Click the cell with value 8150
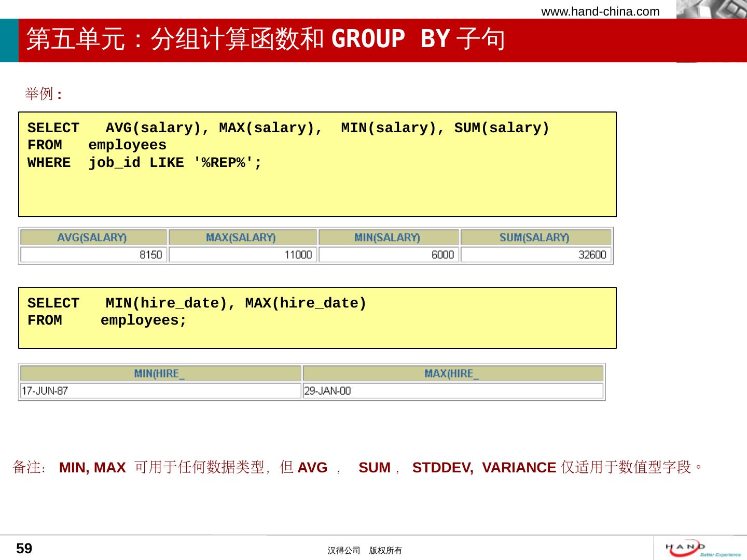The width and height of the screenshot is (747, 560). point(92,255)
